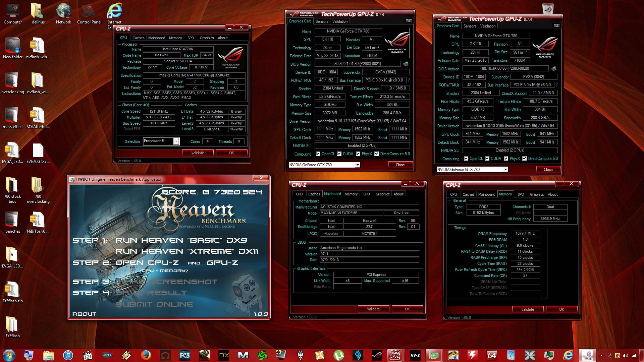The height and width of the screenshot is (362, 644).
Task: Toggle PhysX checkbox in right GPU-Z
Action: (x=506, y=159)
